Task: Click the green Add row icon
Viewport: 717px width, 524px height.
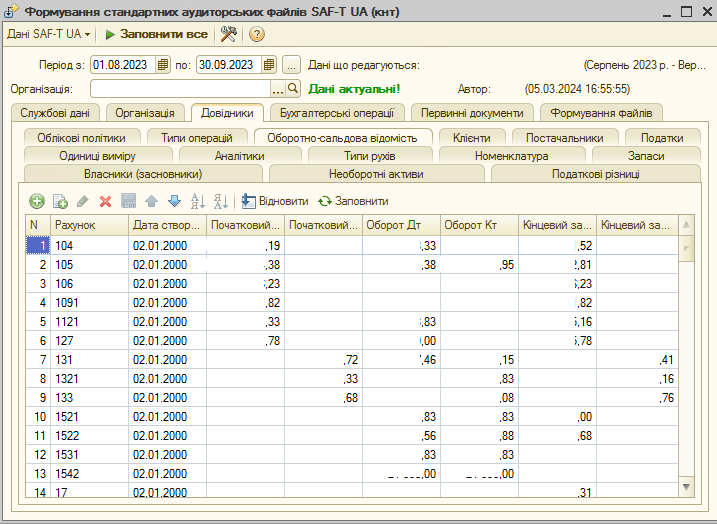Action: [37, 201]
